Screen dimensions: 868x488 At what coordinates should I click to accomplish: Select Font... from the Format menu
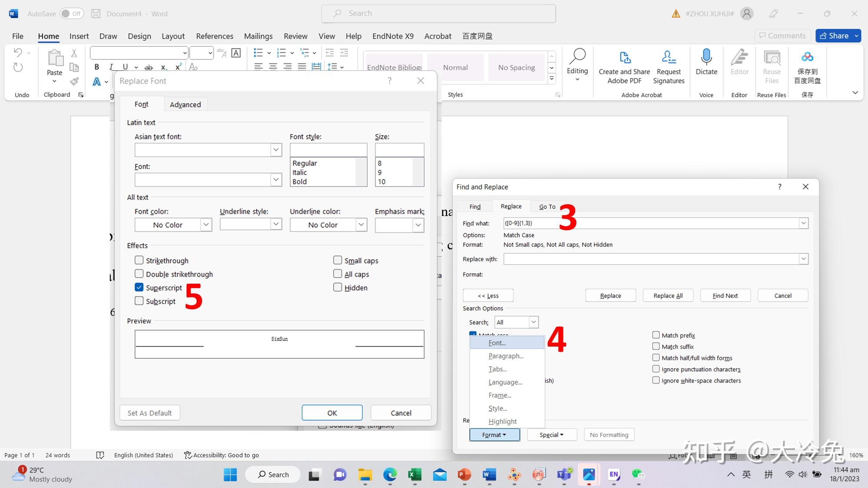pos(497,343)
